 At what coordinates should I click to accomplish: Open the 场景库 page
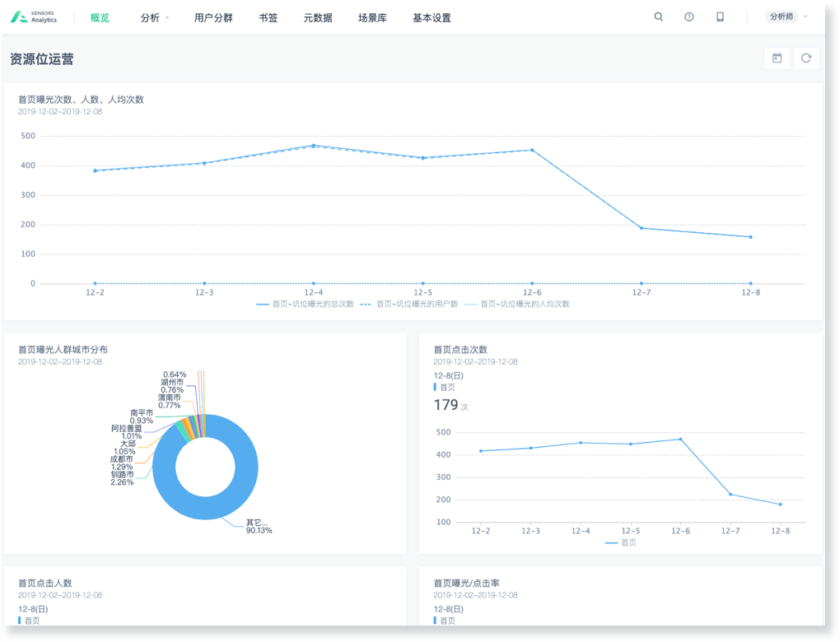coord(372,18)
